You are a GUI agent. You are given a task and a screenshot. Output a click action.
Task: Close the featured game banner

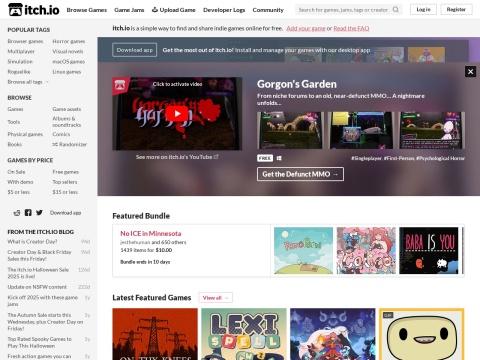coord(470,71)
